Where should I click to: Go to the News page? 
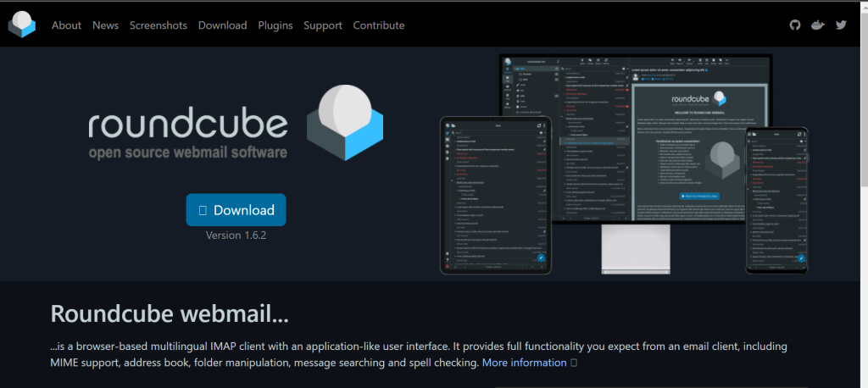(105, 25)
